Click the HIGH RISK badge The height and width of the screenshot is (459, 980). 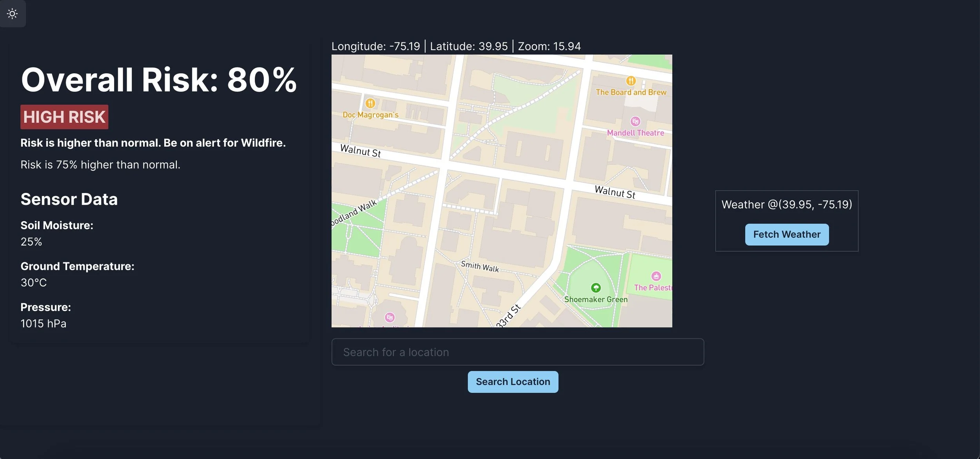coord(64,117)
